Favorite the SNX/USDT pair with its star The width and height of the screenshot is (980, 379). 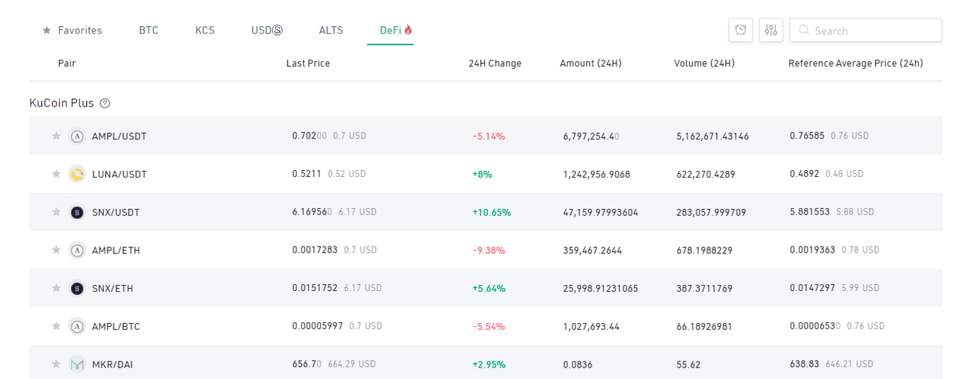[x=56, y=212]
